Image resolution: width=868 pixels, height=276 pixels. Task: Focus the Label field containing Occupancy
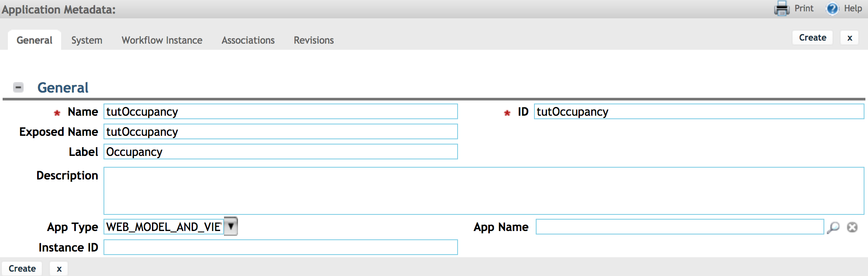[x=281, y=152]
